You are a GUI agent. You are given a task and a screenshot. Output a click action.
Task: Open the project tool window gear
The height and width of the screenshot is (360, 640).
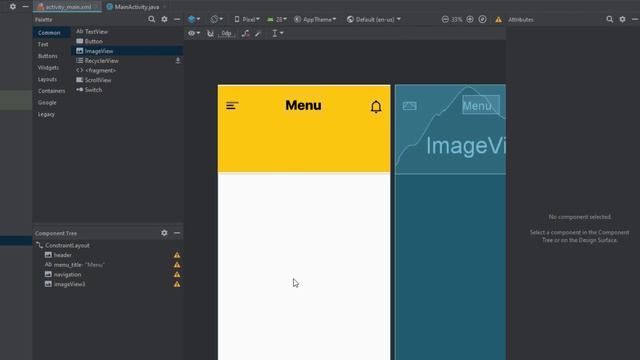point(13,7)
